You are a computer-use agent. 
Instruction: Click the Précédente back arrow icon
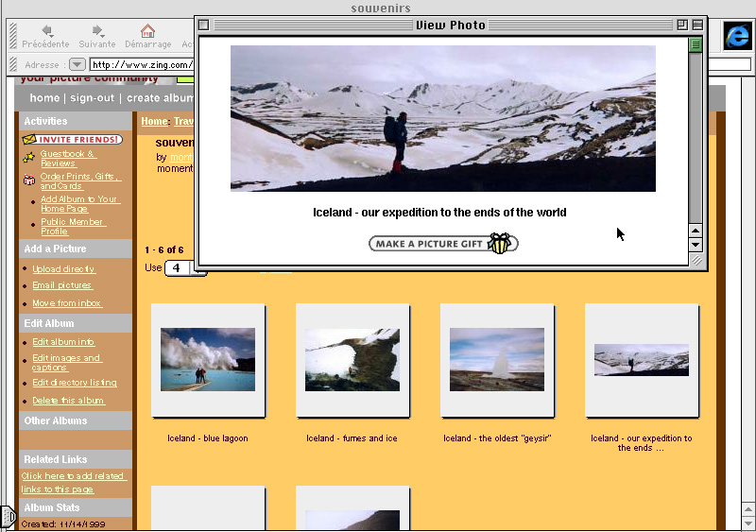coord(47,31)
